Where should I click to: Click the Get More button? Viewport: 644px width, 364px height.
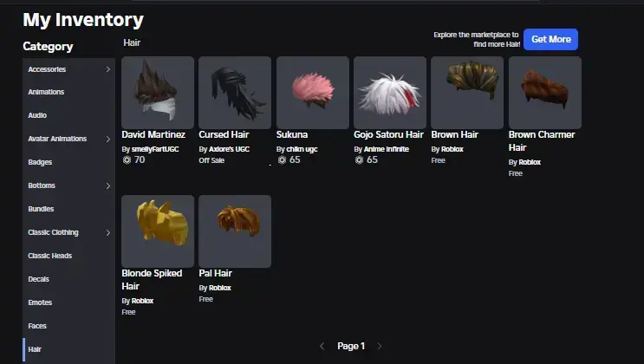coord(550,40)
